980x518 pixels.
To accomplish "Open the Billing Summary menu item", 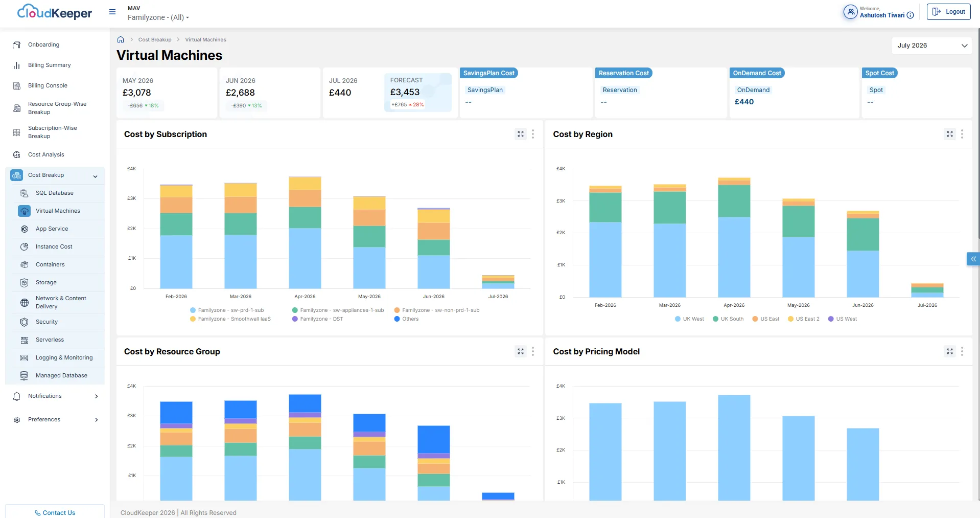I will (50, 65).
